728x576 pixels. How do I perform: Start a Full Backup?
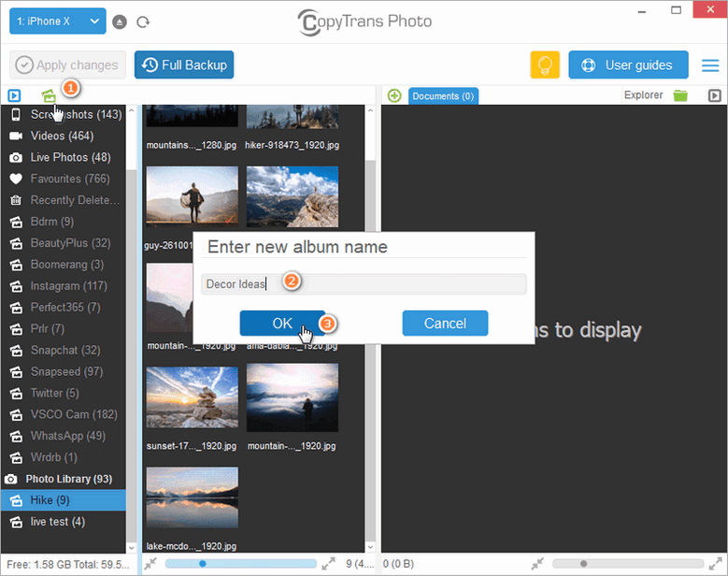click(184, 65)
